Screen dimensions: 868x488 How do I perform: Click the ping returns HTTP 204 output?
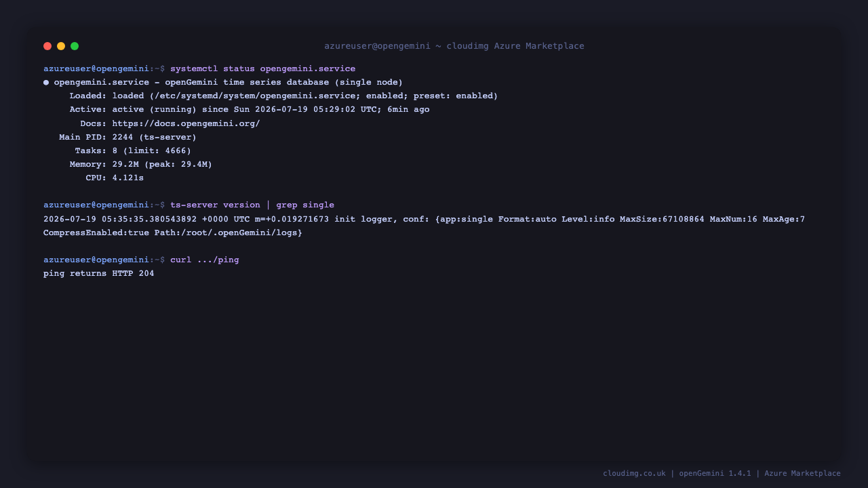click(99, 273)
